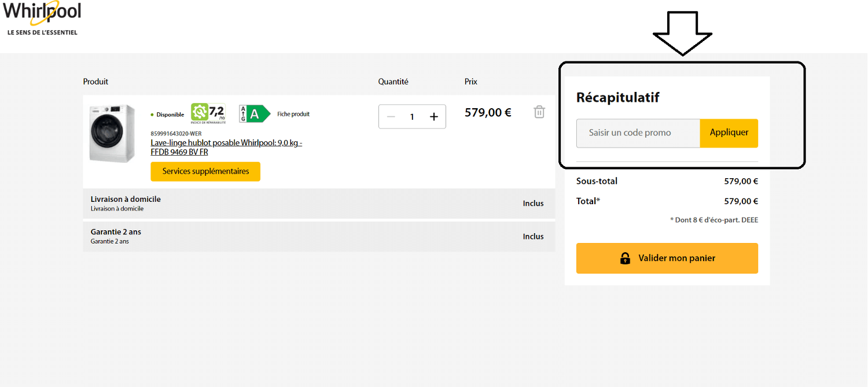This screenshot has width=868, height=387.
Task: Select the product reference 859991643020-WER
Action: point(176,134)
